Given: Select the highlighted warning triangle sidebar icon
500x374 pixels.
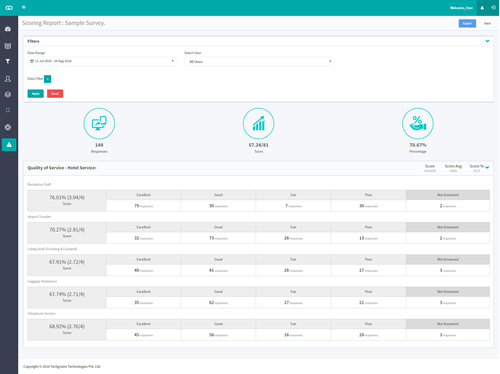Looking at the screenshot, I should click(x=9, y=145).
